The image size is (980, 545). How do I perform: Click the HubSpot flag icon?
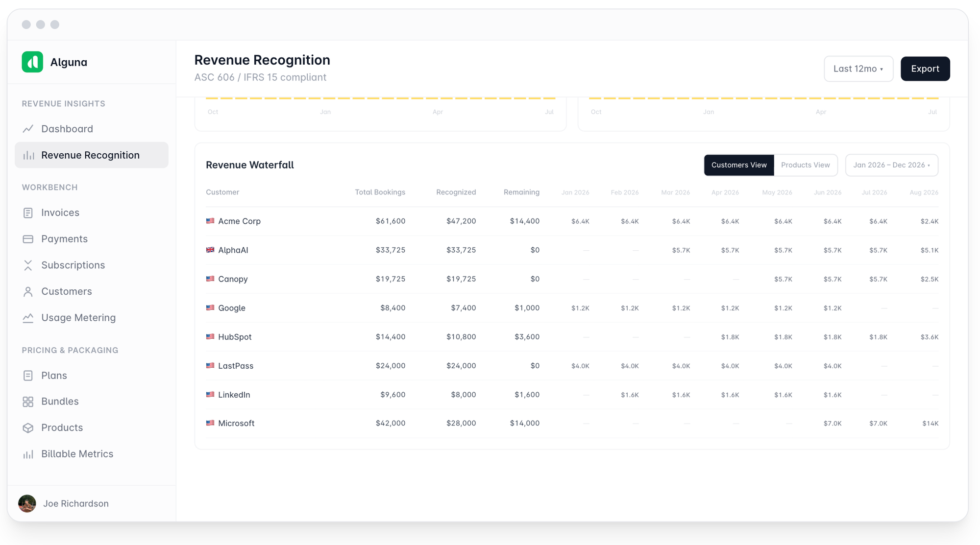(x=210, y=336)
